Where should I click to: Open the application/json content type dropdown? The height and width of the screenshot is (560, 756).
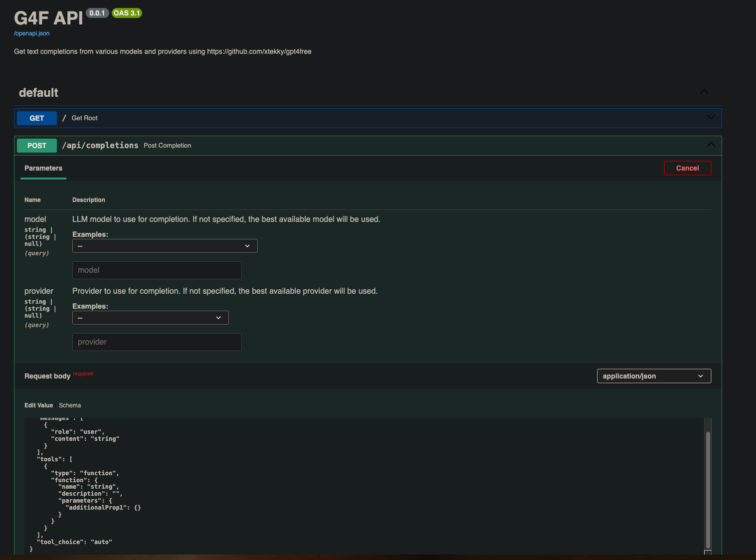tap(653, 376)
